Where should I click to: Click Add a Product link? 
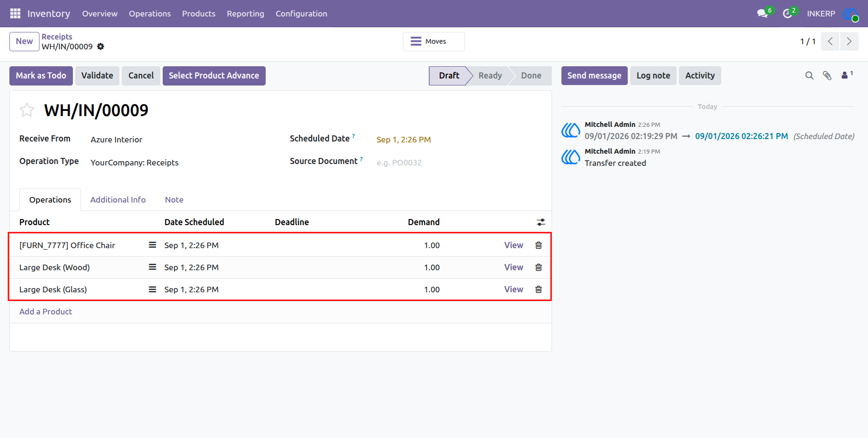46,312
